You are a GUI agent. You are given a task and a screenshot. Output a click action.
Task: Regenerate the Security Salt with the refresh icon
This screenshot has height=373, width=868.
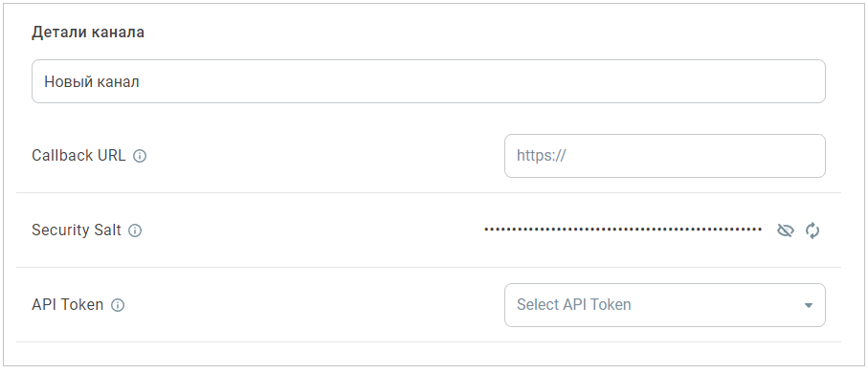(x=812, y=230)
